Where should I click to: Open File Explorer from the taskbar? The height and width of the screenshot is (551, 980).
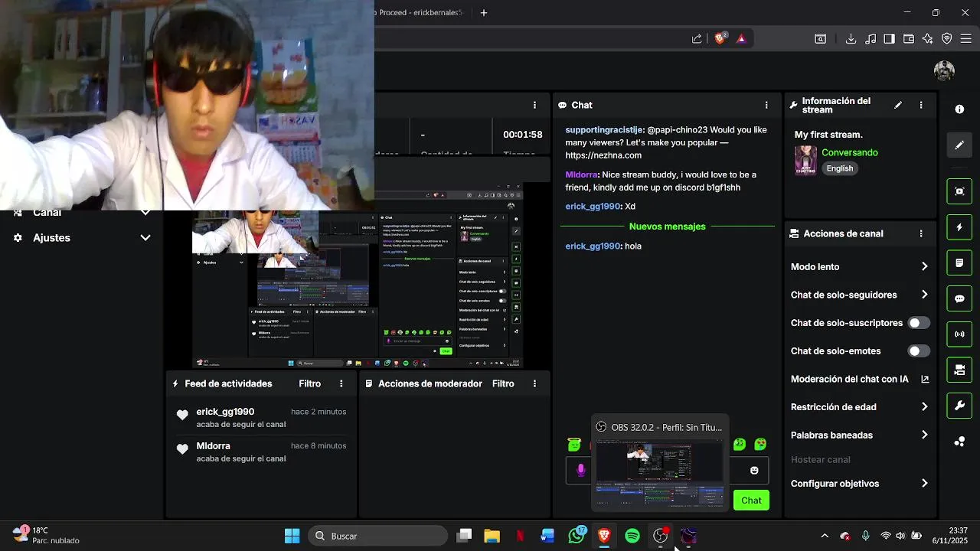coord(492,536)
